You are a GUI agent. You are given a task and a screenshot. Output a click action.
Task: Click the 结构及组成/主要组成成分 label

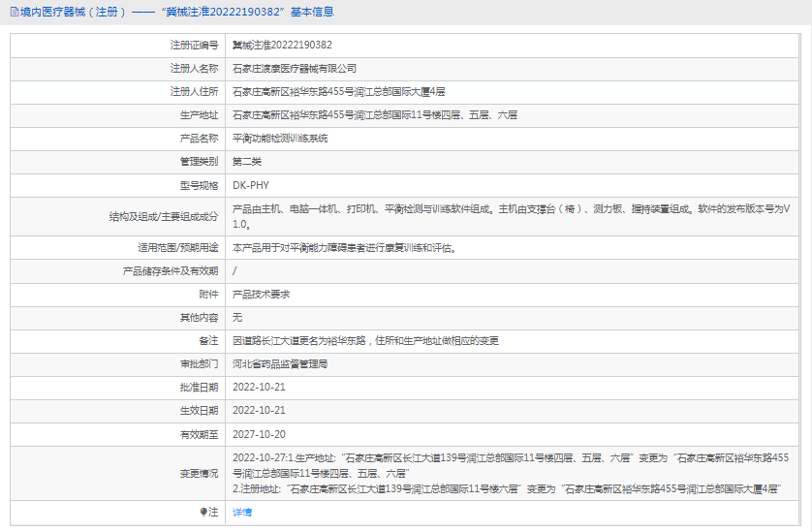click(164, 216)
